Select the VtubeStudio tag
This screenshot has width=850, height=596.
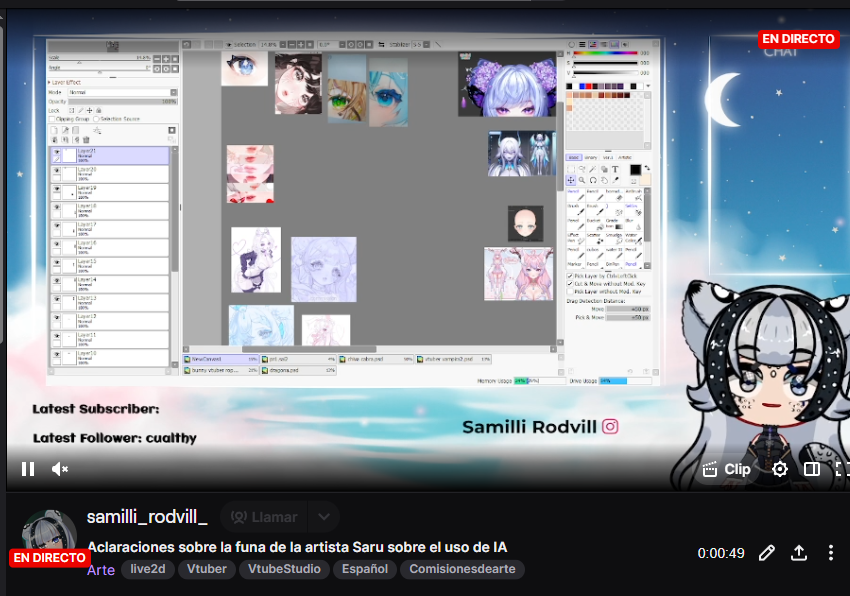pos(284,569)
